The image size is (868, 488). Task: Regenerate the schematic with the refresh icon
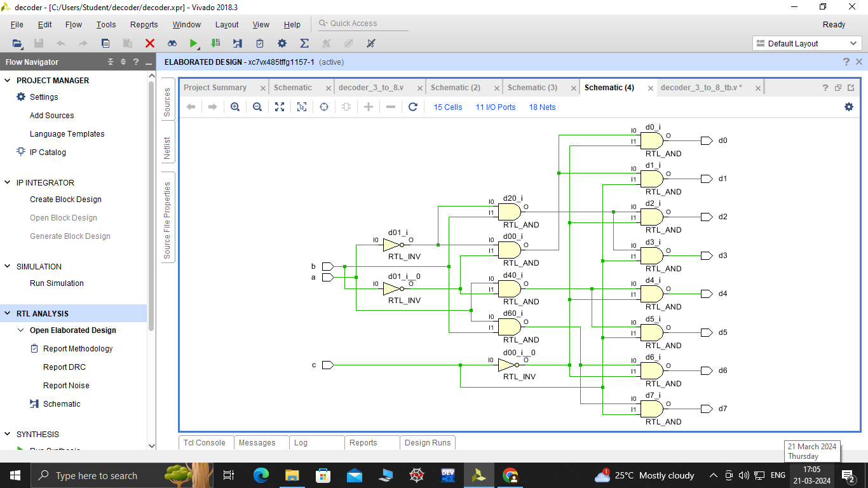[x=413, y=107]
